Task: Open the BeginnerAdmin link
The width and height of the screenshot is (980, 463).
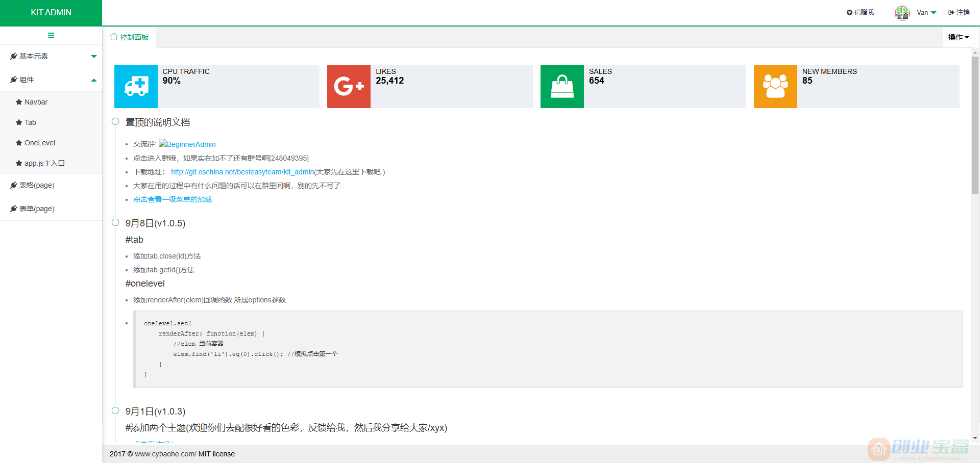Action: click(x=191, y=144)
